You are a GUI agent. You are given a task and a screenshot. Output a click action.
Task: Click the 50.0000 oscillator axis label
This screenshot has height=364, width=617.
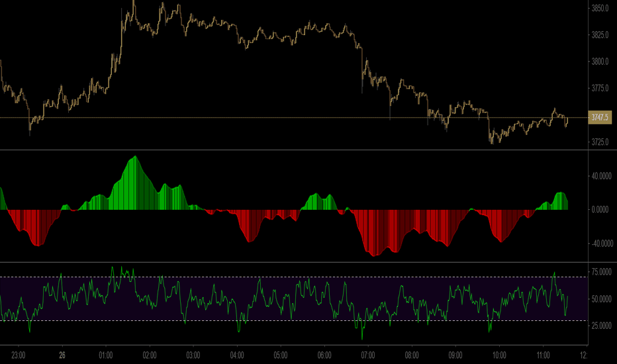(602, 299)
